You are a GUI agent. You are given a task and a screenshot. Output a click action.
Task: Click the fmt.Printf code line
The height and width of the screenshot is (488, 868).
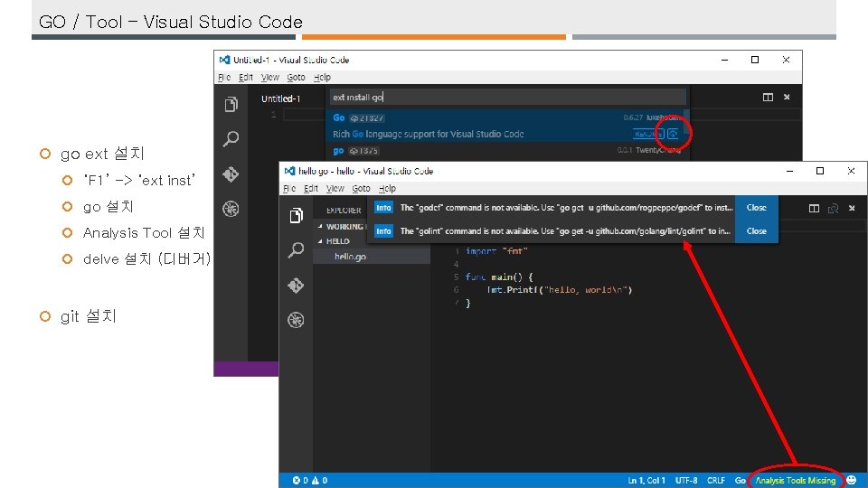[x=559, y=289]
